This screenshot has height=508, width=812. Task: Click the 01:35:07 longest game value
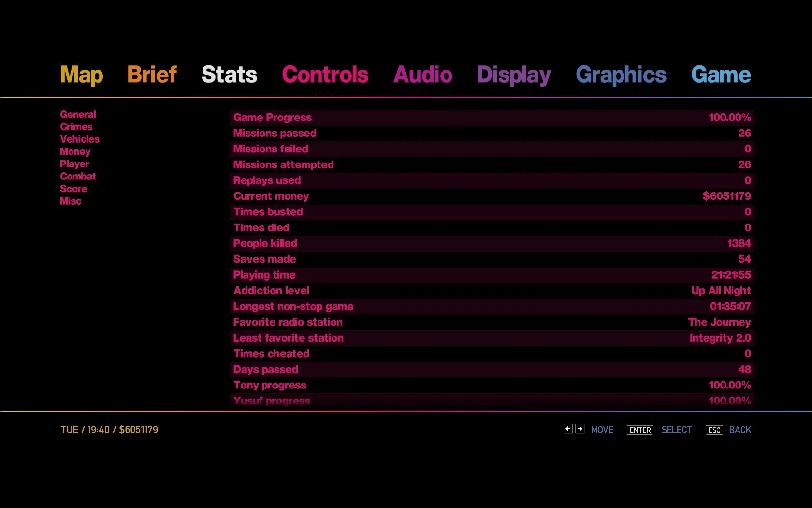730,306
